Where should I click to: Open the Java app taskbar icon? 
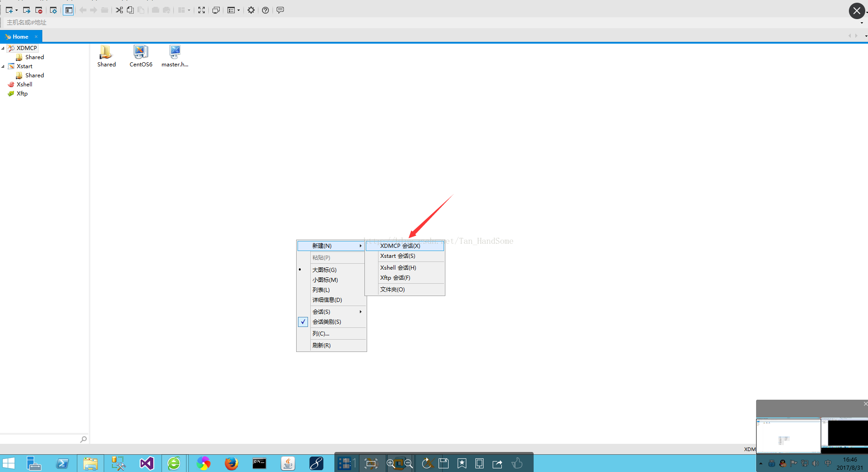coord(288,463)
